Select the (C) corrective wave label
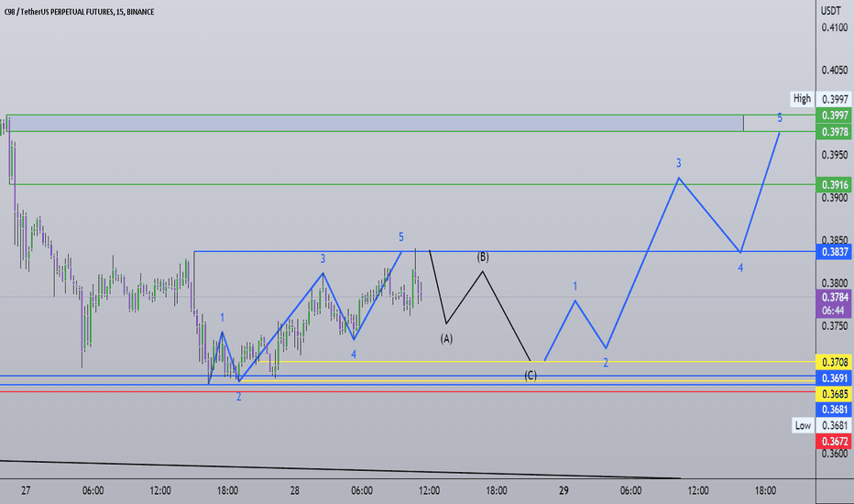The height and width of the screenshot is (504, 854). (531, 376)
